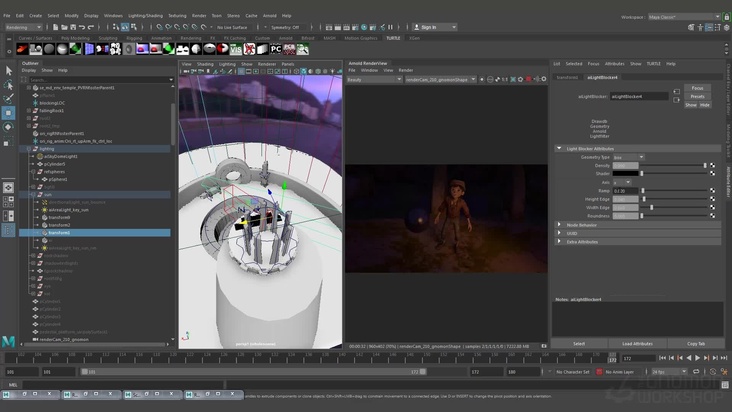Collapse the Light Blocker Attributes section
Image resolution: width=732 pixels, height=412 pixels.
[559, 148]
